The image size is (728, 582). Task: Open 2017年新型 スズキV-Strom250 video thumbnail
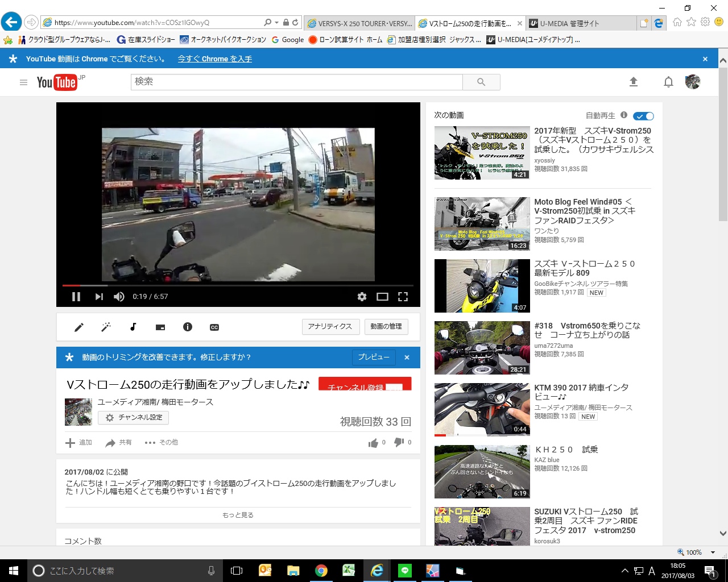(482, 153)
